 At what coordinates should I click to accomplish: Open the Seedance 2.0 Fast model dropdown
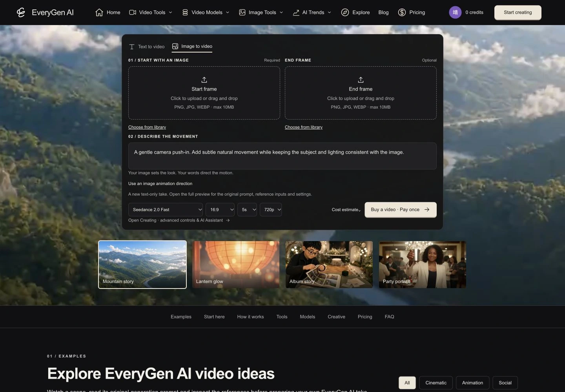click(x=166, y=210)
